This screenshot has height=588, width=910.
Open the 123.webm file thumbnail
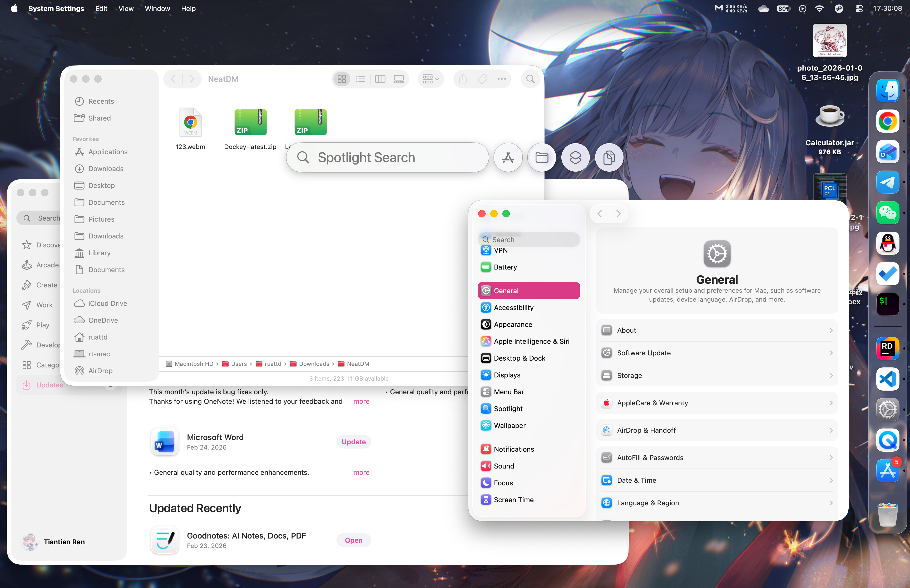(x=190, y=122)
